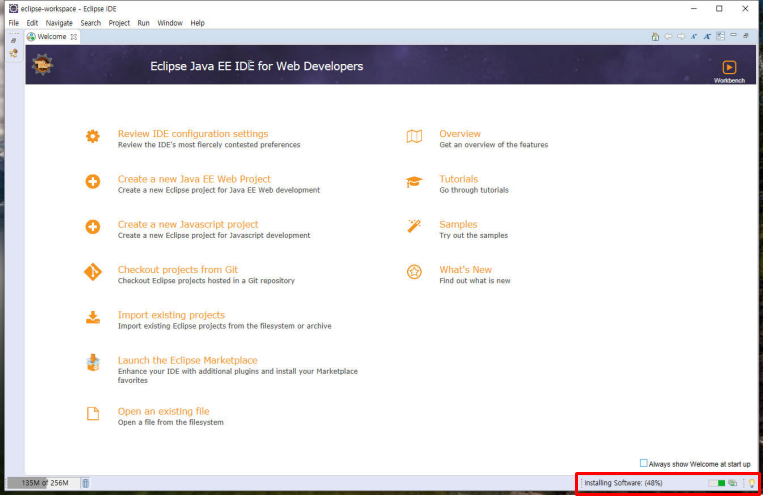Click the Open an existing file page icon
Image resolution: width=763 pixels, height=496 pixels.
point(93,414)
